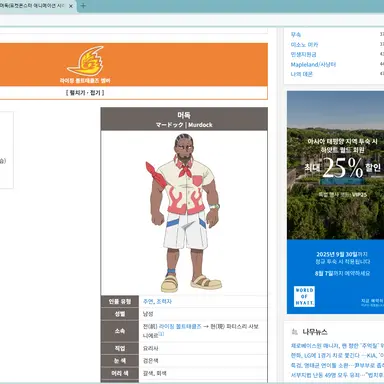Open a new browser tab with plus button

tap(83, 6)
